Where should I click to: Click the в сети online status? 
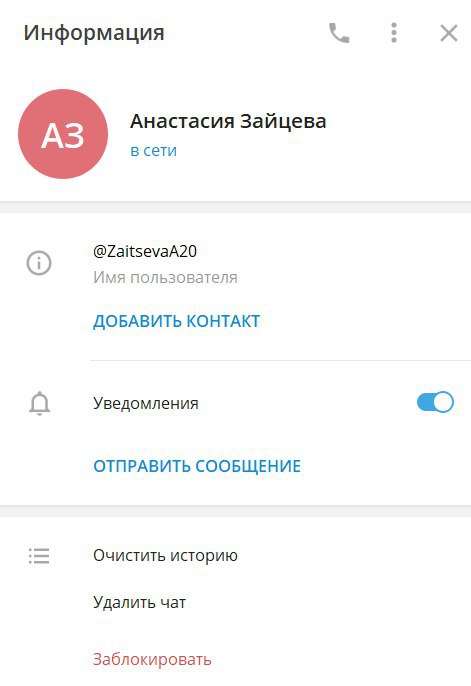click(x=154, y=150)
